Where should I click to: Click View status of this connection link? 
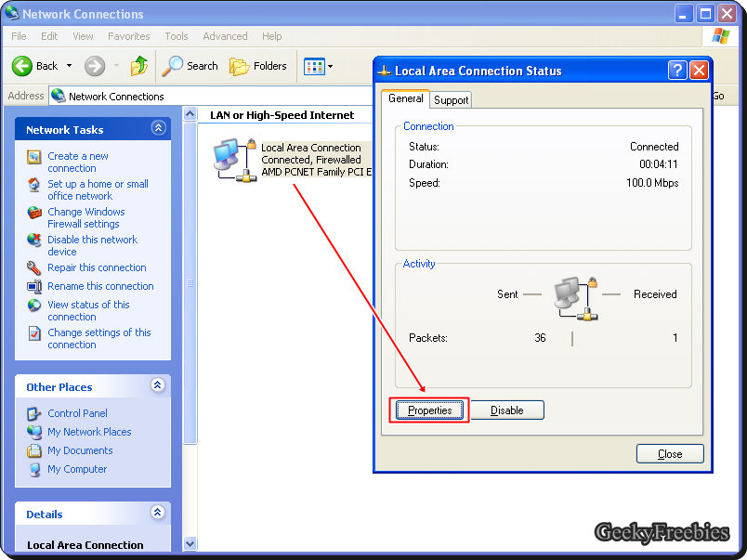(x=88, y=310)
